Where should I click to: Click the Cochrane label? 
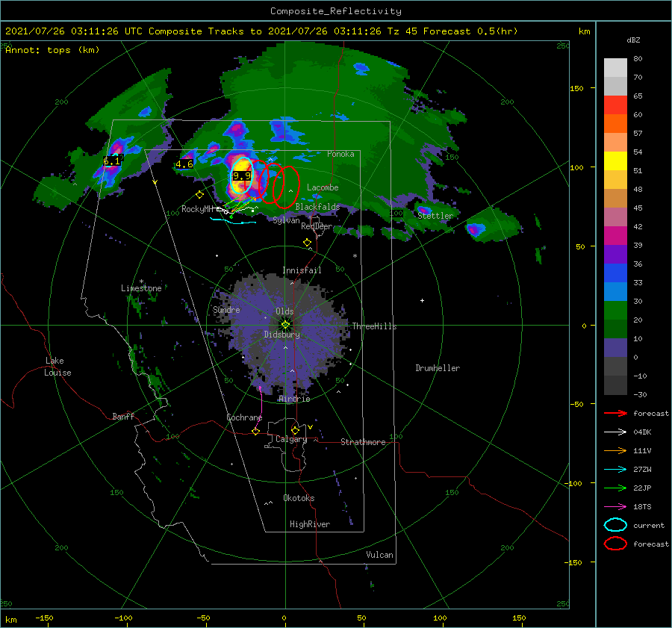point(244,417)
